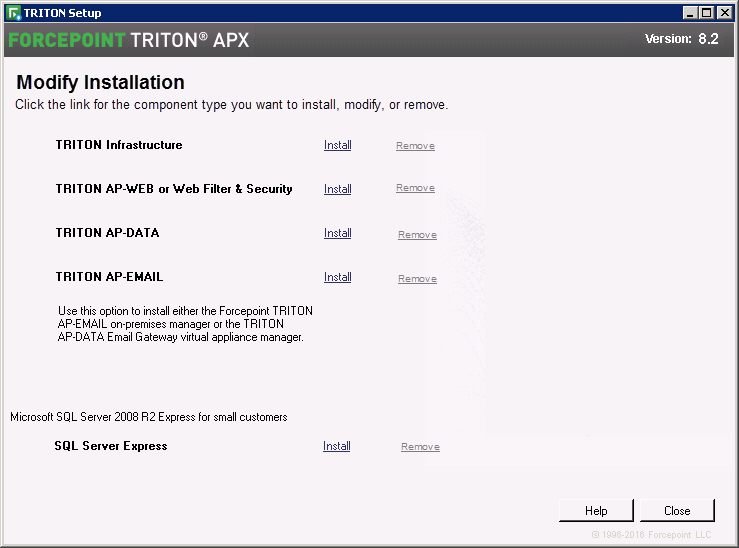Remove TRITON AP-WEB or Web Filter & Security
The height and width of the screenshot is (548, 739).
(x=415, y=188)
